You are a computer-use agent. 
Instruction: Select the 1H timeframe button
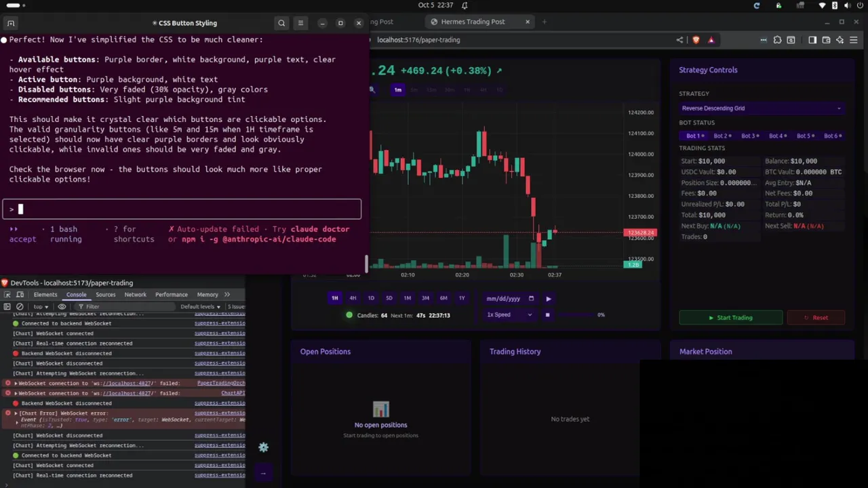tap(334, 298)
